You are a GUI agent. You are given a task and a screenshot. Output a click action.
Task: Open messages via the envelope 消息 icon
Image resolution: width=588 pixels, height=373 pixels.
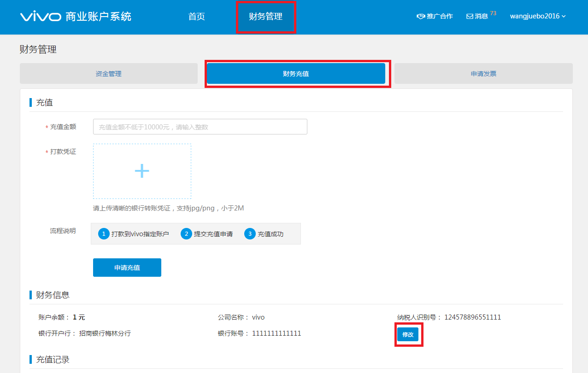click(469, 16)
